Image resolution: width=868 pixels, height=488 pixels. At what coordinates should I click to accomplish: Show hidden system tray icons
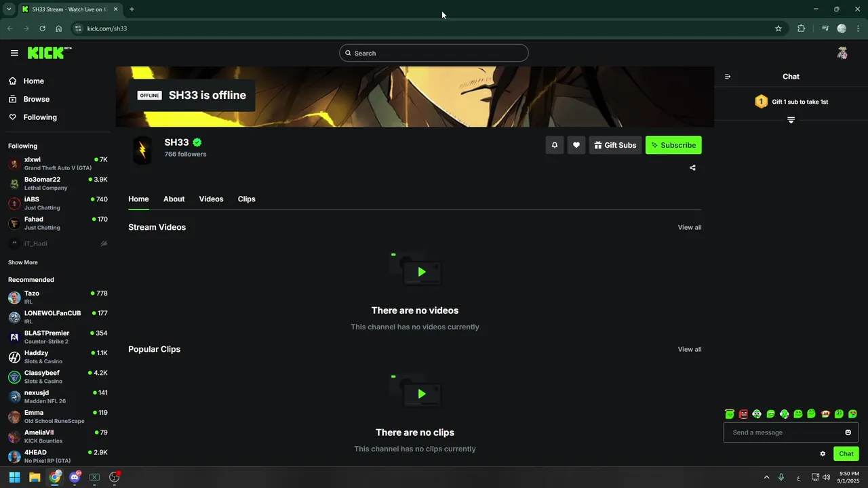[766, 477]
